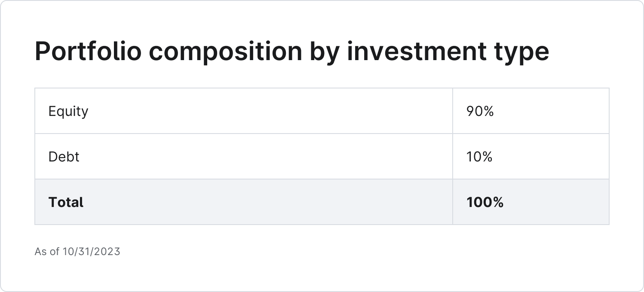Select the 90% value cell

480,111
